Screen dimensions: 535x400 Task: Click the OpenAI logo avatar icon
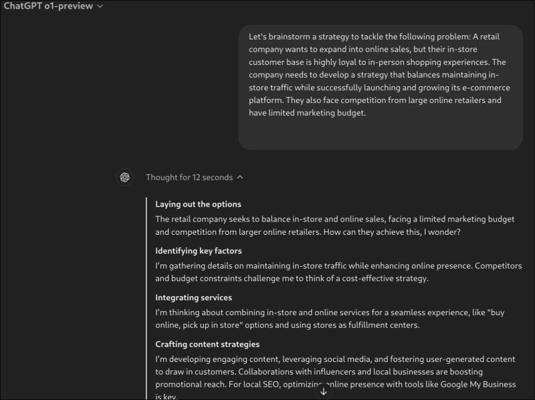pos(125,177)
